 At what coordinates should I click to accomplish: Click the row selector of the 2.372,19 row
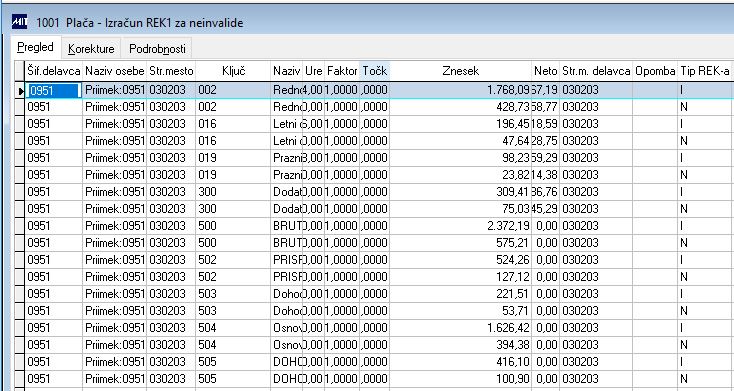[20, 226]
